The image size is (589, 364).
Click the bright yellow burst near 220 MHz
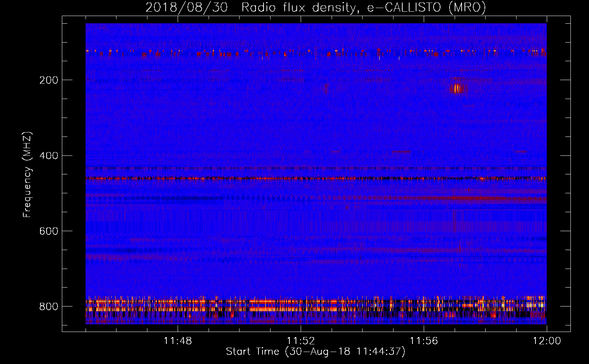pos(458,88)
